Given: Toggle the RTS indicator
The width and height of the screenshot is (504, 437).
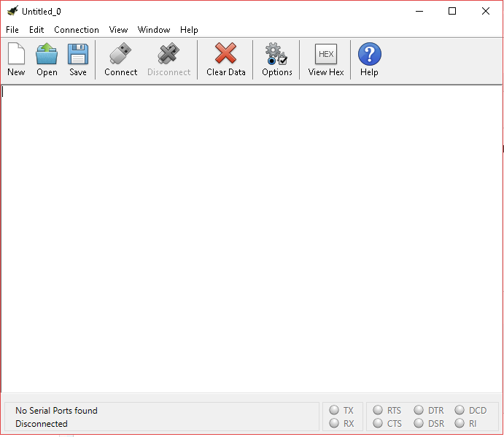Looking at the screenshot, I should [378, 411].
